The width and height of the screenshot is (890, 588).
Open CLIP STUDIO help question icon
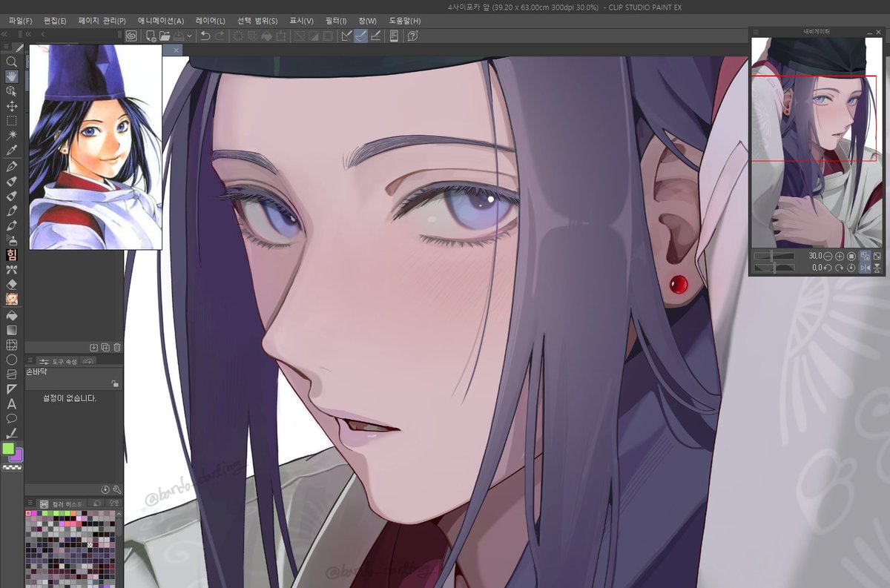413,35
